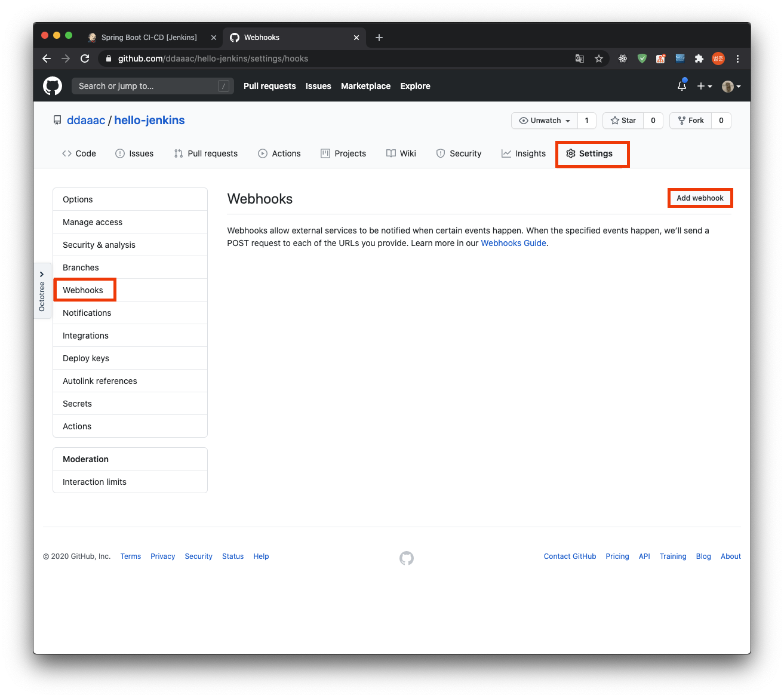Open the Insights tab

click(524, 153)
